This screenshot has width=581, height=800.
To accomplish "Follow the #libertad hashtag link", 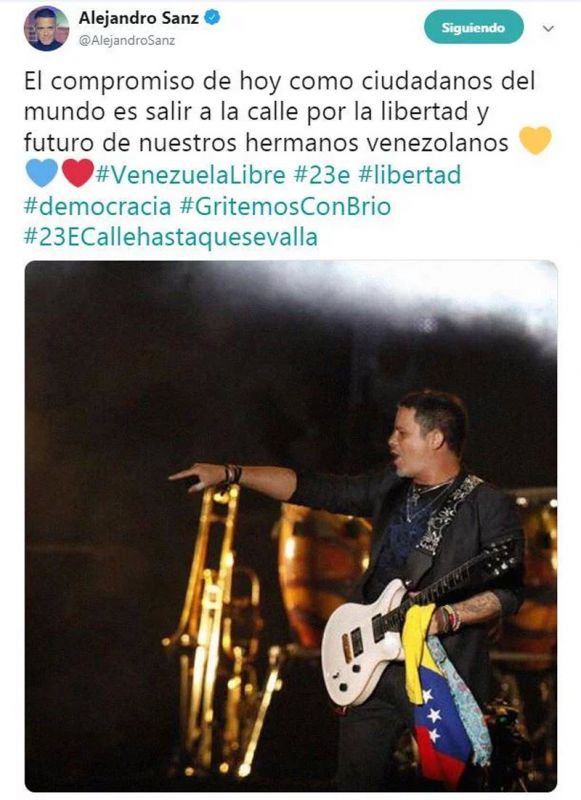I will click(410, 174).
